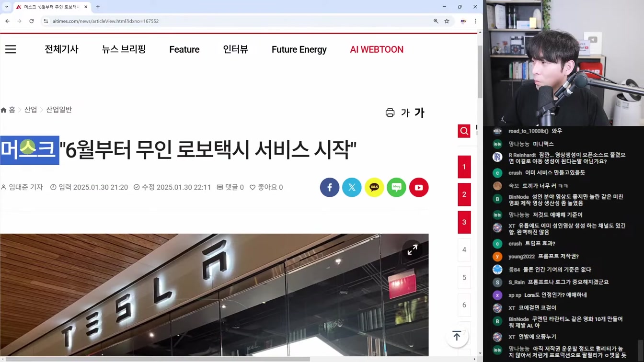Click the address bar URL
The height and width of the screenshot is (362, 644).
click(x=105, y=21)
